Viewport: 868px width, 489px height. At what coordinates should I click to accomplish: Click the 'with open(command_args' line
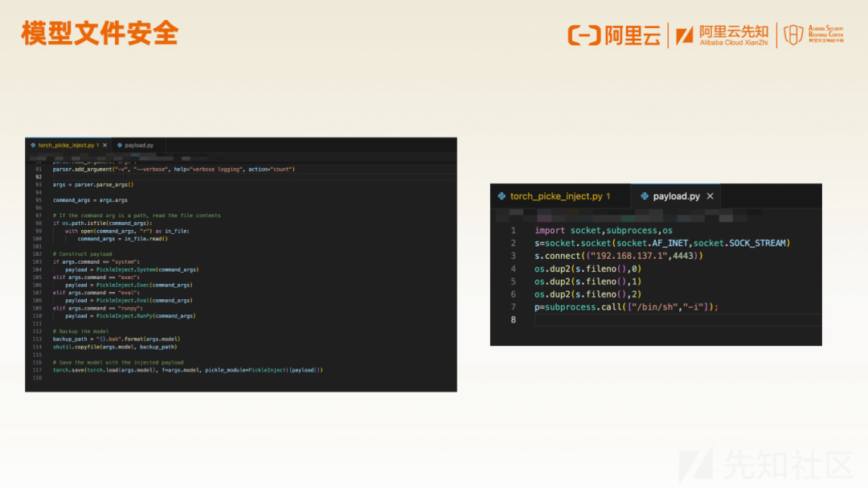click(127, 231)
